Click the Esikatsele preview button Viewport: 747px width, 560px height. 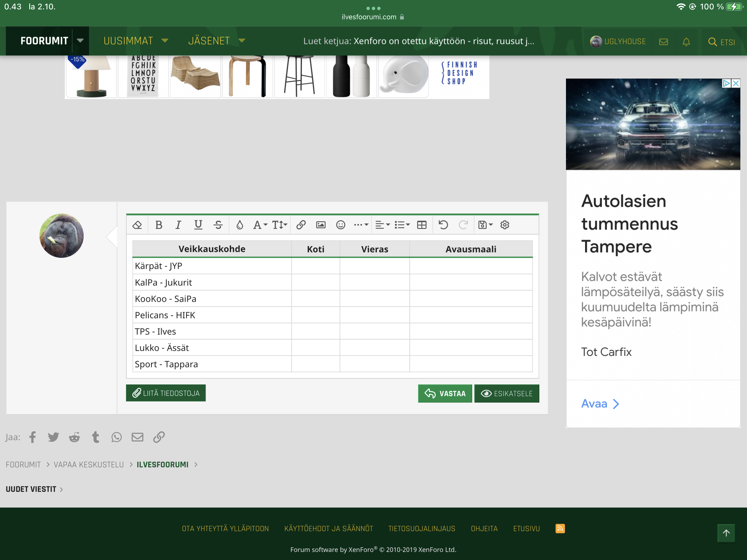(507, 393)
